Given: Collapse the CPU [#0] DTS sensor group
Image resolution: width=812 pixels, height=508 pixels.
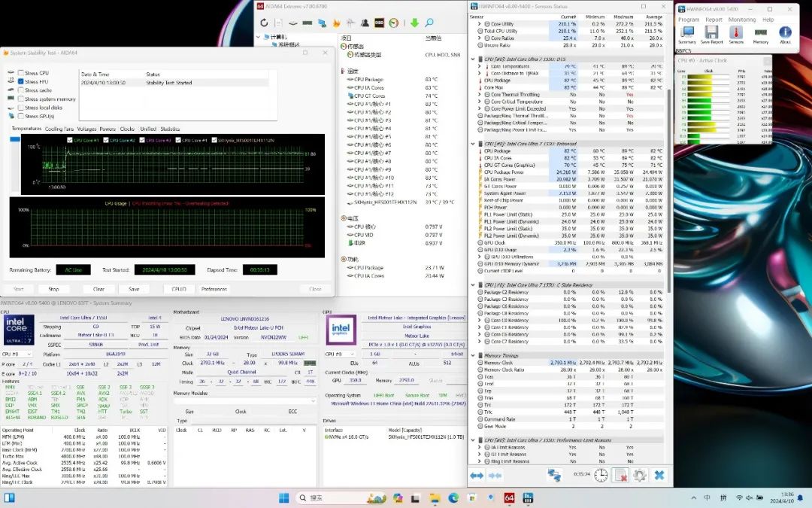Looking at the screenshot, I should 473,58.
